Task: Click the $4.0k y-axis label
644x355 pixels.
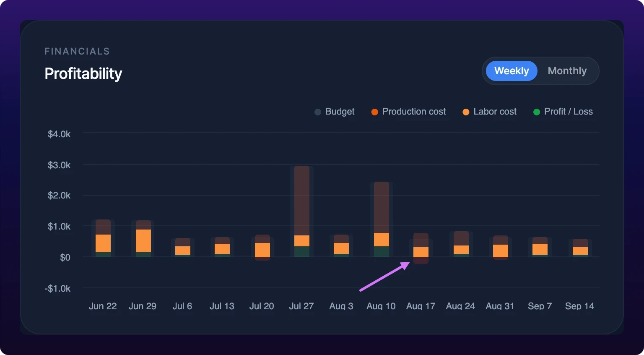Action: tap(59, 134)
